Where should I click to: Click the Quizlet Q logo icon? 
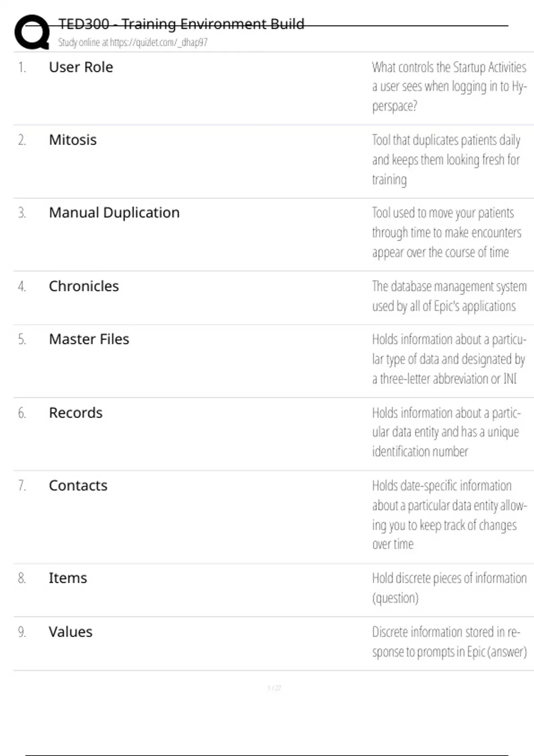coord(32,32)
